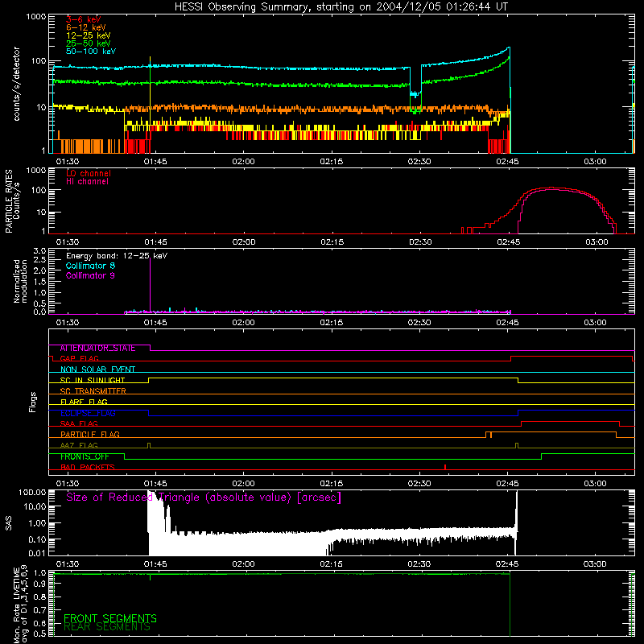Click the HI channel legend label
The width and height of the screenshot is (644, 644).
(88, 182)
